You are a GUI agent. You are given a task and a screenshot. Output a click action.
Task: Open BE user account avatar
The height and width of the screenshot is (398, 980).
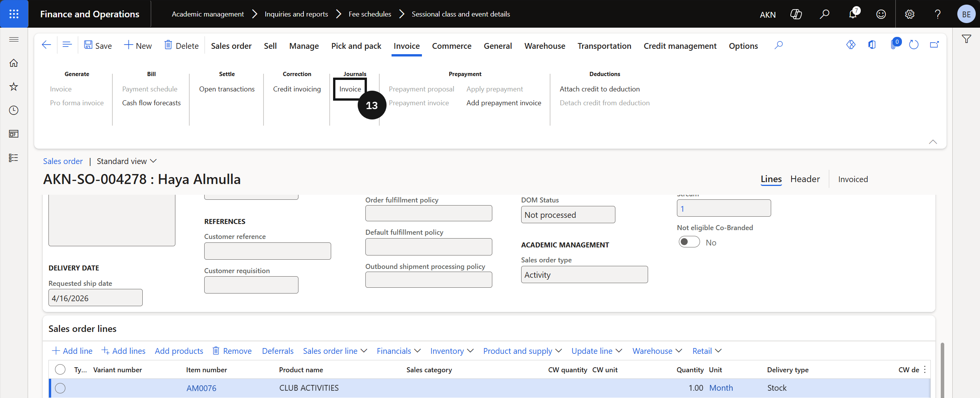(x=966, y=14)
